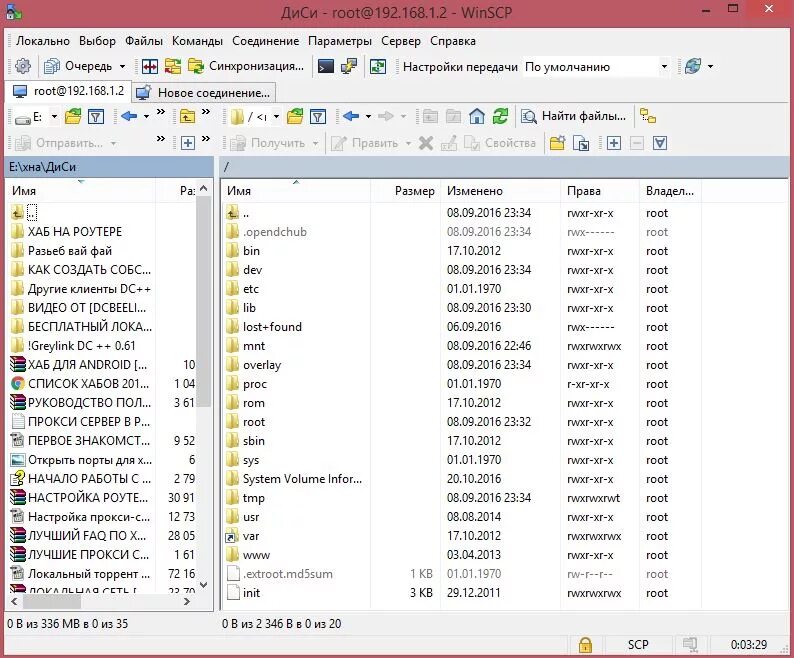This screenshot has height=658, width=794.
Task: Open the Править dropdown arrow
Action: pos(408,143)
